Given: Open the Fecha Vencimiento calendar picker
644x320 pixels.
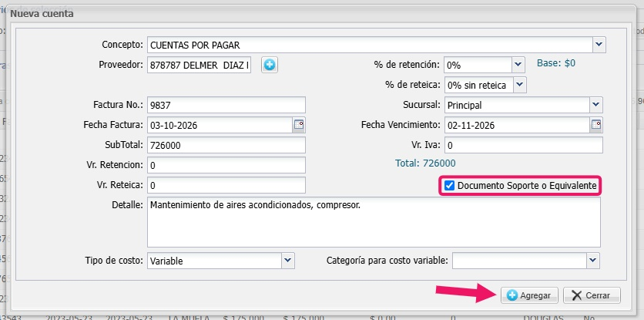Looking at the screenshot, I should (596, 125).
